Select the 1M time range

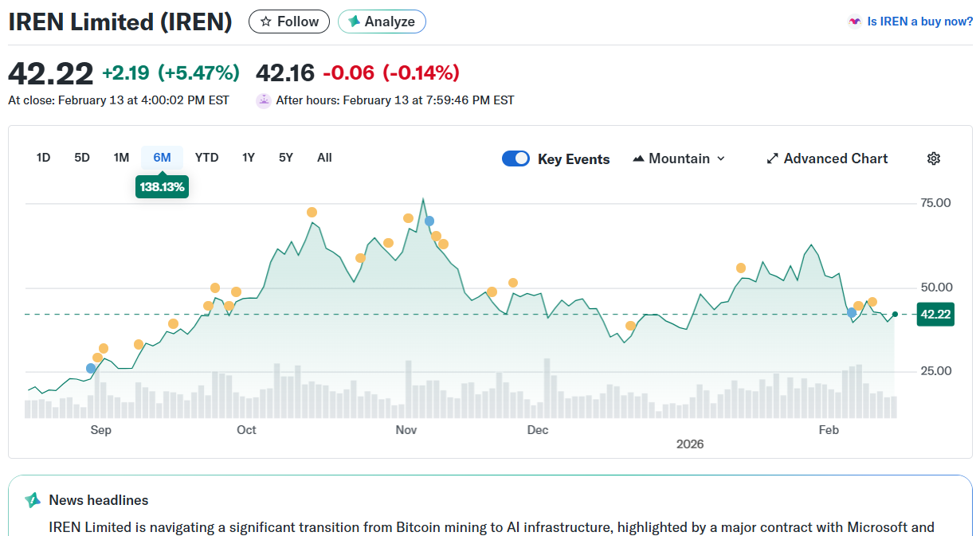[121, 158]
